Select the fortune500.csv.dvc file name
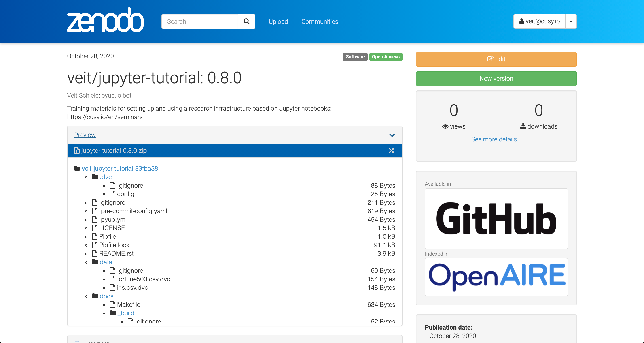 click(x=144, y=279)
